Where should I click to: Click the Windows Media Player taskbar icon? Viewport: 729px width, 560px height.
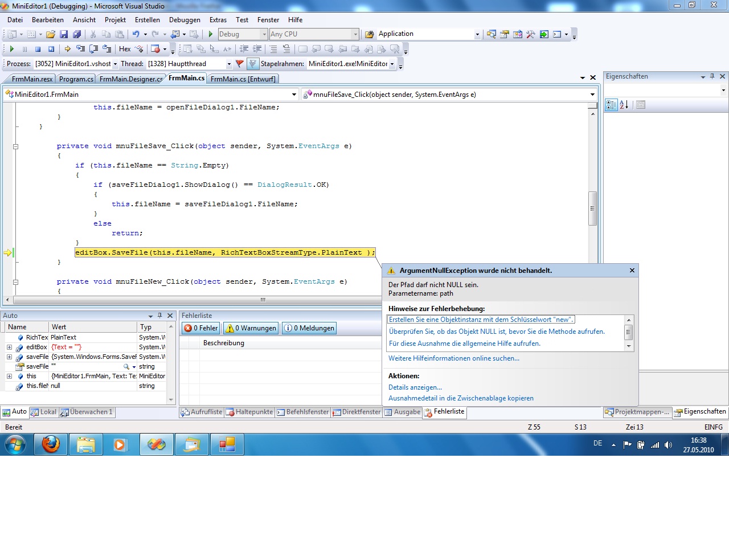121,444
